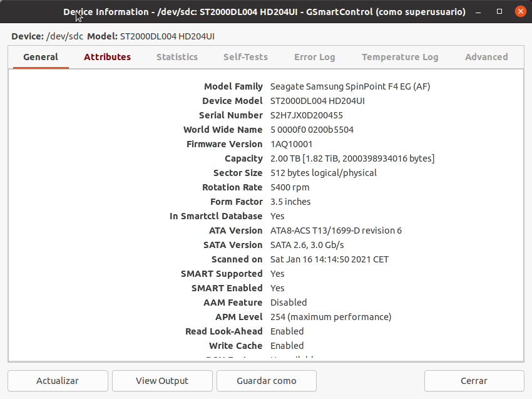Viewport: 532px width, 399px height.
Task: Click Read Look-Ahead value Enabled
Action: click(287, 331)
